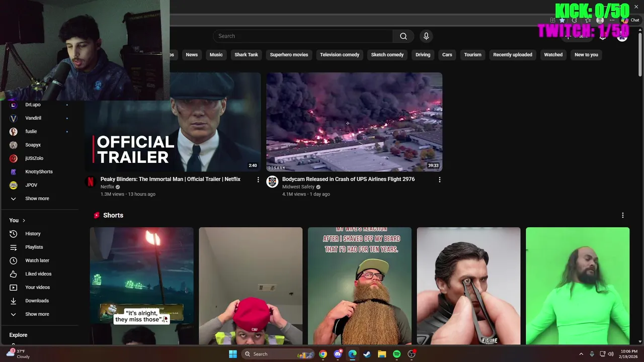Screen dimensions: 644x362
Task: Click the YouTube search input field
Action: pos(303,36)
